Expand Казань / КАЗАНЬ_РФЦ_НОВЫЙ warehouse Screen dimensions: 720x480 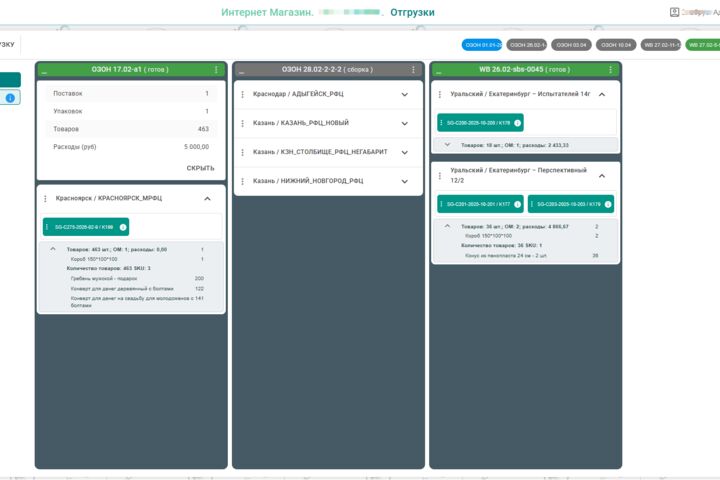pyautogui.click(x=405, y=124)
